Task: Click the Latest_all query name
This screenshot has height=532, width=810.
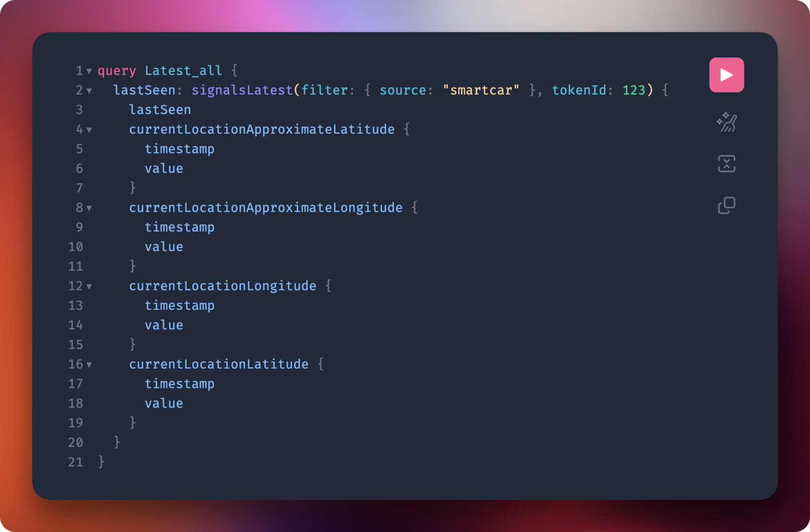Action: pyautogui.click(x=183, y=70)
